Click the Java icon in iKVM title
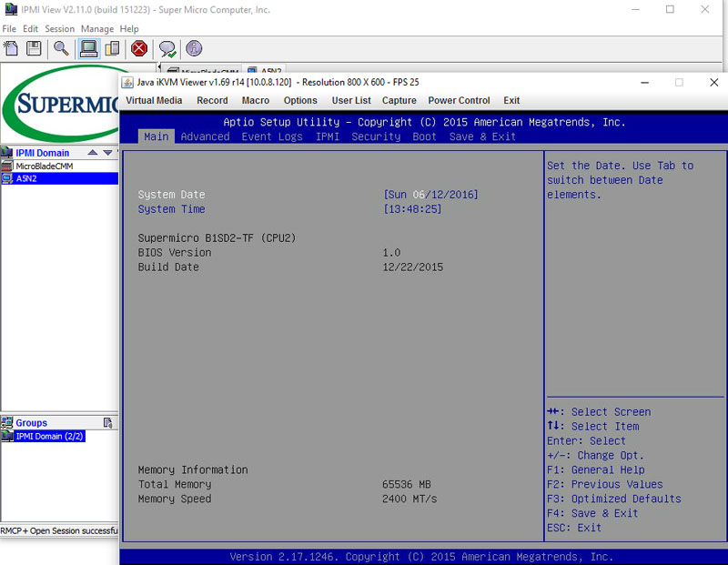The height and width of the screenshot is (565, 728). click(127, 83)
